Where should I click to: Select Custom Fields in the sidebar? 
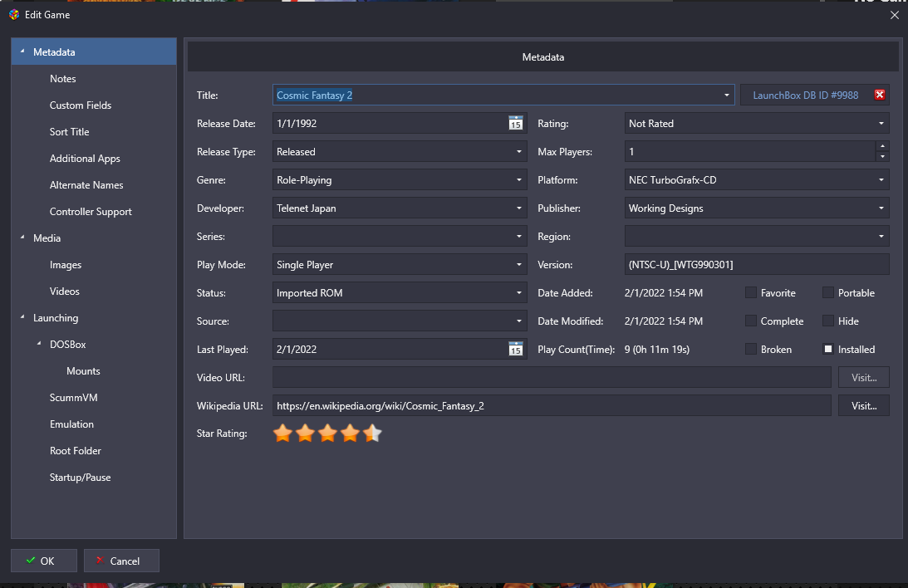click(x=81, y=105)
